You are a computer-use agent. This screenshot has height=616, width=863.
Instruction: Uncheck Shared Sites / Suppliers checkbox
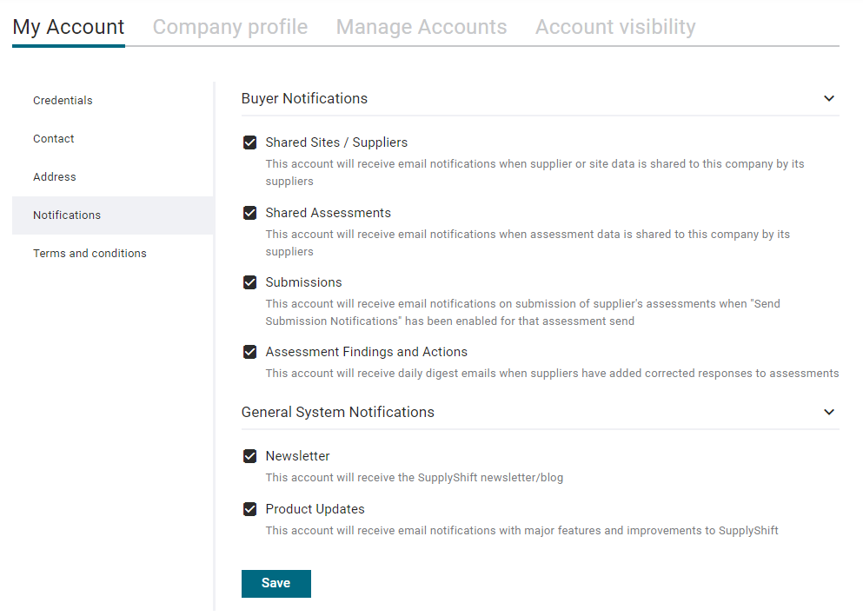pyautogui.click(x=250, y=143)
